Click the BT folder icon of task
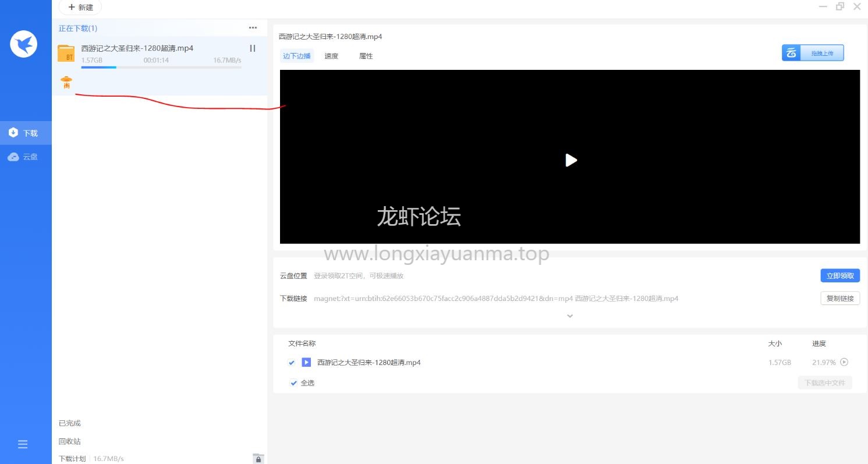This screenshot has width=868, height=464. 66,53
